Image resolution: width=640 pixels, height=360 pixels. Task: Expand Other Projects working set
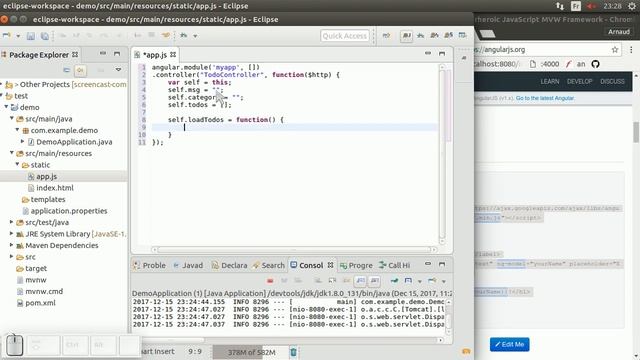tap(2, 84)
